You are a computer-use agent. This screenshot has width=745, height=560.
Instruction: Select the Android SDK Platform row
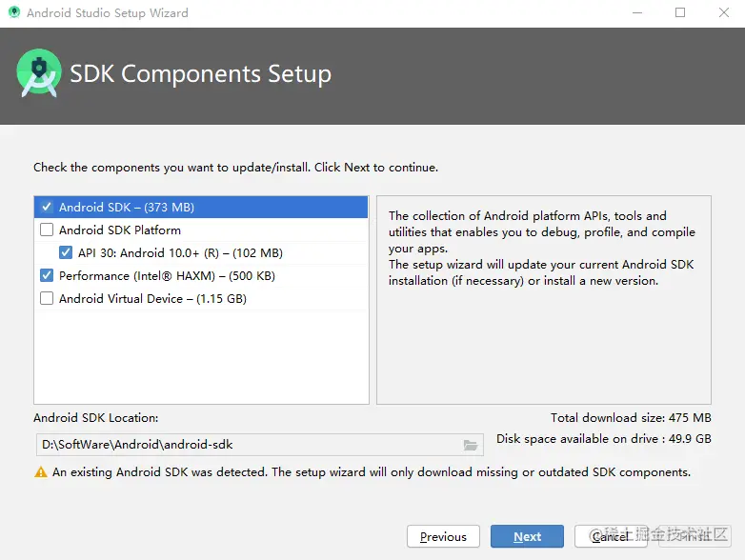[x=201, y=230]
